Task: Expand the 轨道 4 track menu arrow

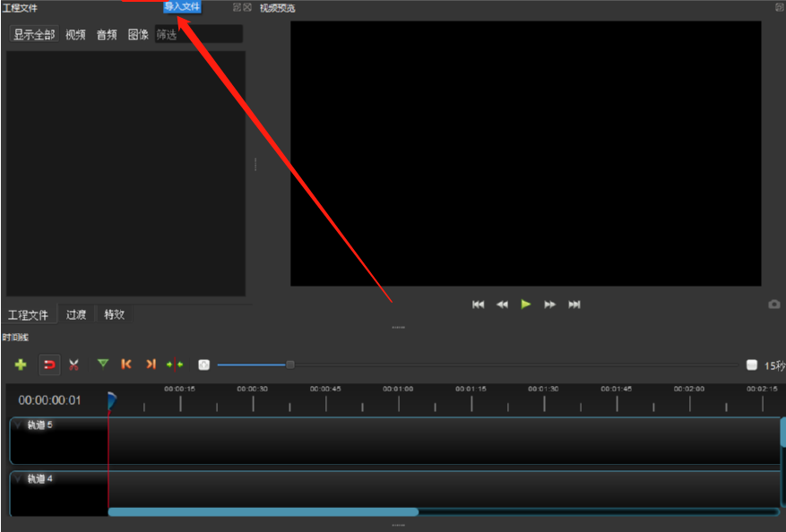Action: coord(18,478)
